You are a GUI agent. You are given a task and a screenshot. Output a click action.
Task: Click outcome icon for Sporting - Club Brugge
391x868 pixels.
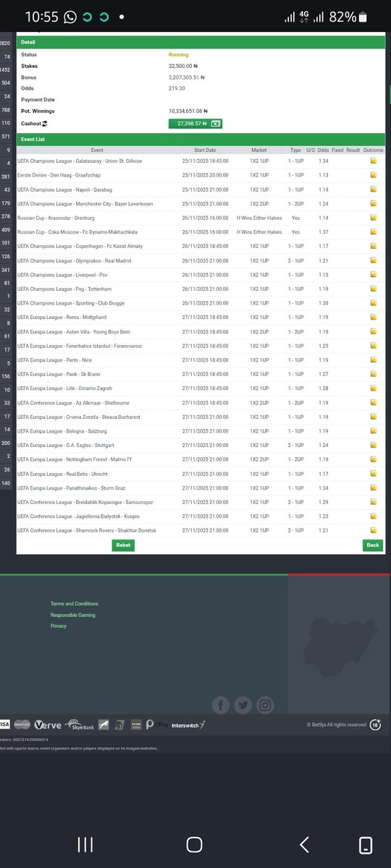click(x=374, y=303)
